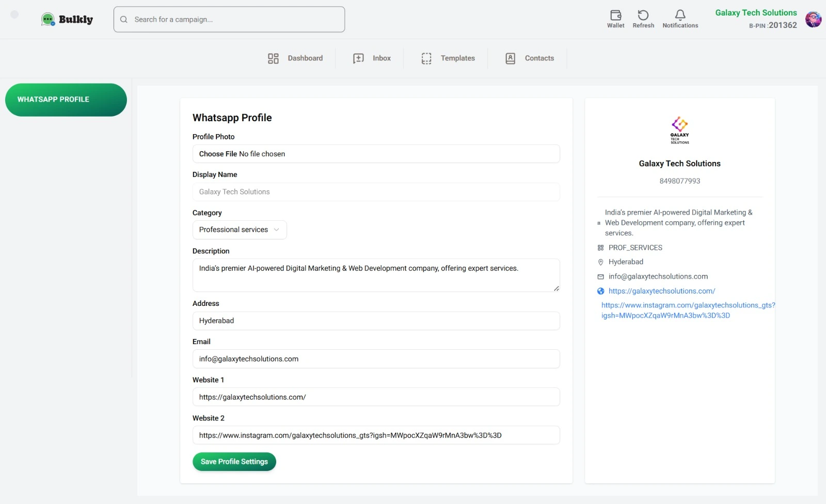Click the user avatar picture
Viewport: 826px width, 504px height.
813,19
